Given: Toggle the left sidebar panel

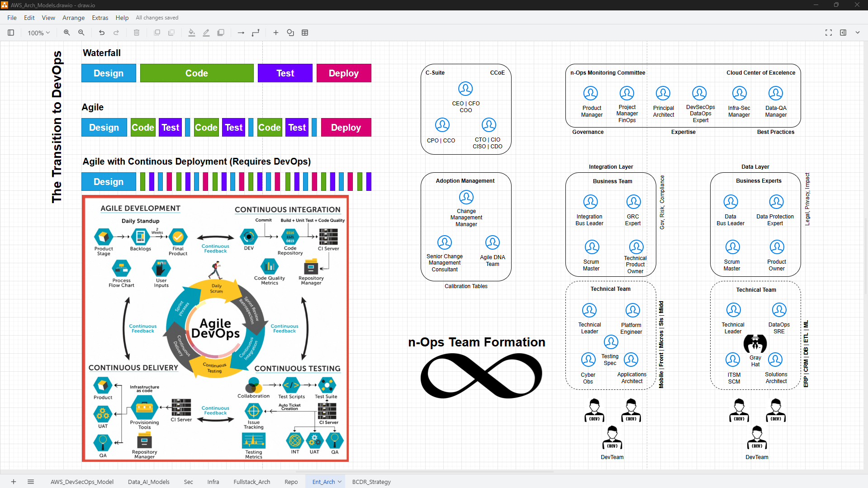Looking at the screenshot, I should (x=11, y=33).
